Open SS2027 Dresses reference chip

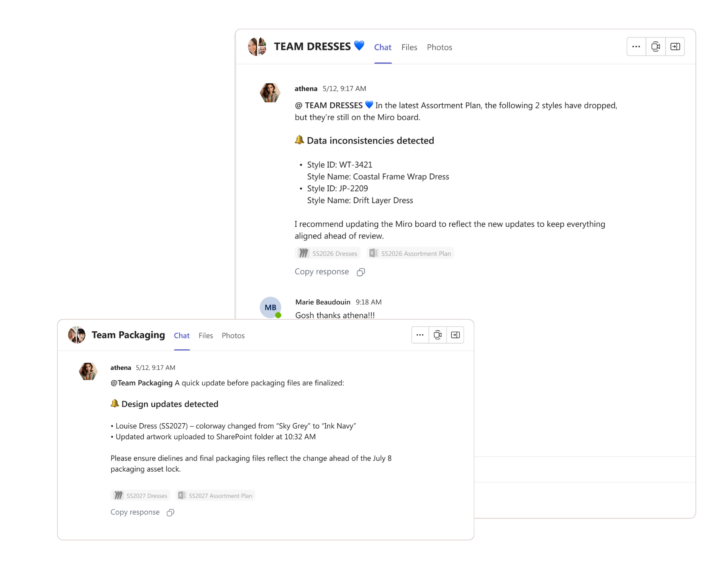point(141,495)
